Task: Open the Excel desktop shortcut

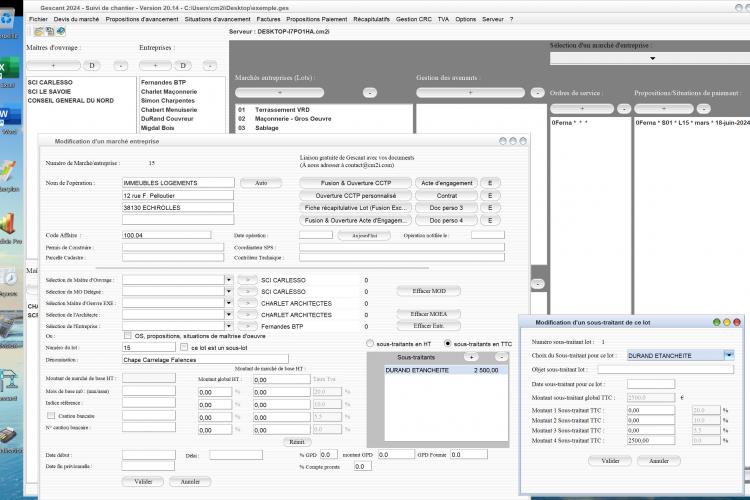Action: [9, 69]
